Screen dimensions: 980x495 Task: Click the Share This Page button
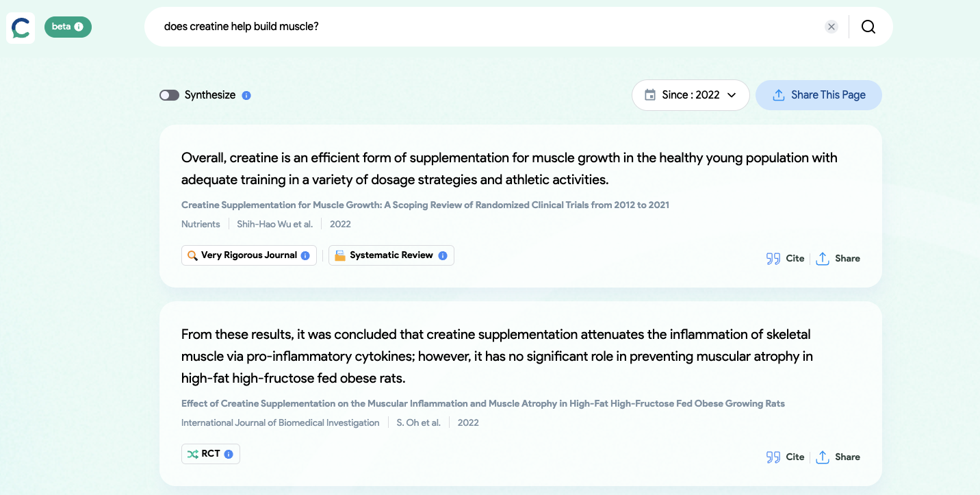[x=818, y=95]
